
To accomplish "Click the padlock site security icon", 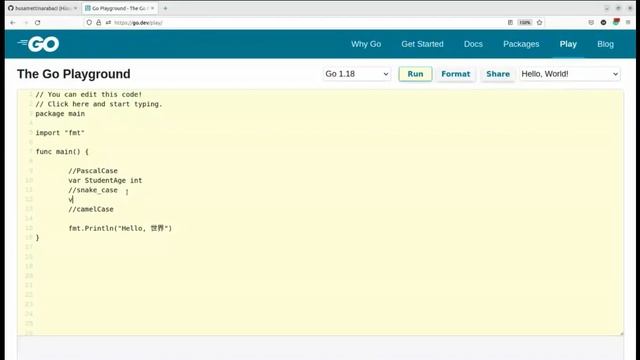I will tap(98, 23).
